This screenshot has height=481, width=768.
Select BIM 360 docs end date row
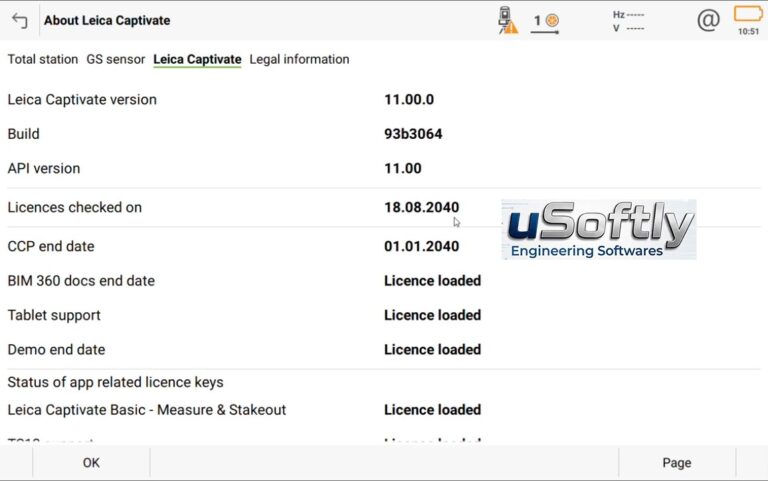[x=384, y=281]
